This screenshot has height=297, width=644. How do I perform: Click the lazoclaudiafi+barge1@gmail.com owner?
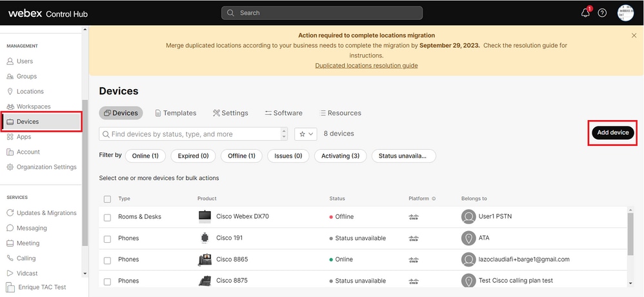click(524, 260)
